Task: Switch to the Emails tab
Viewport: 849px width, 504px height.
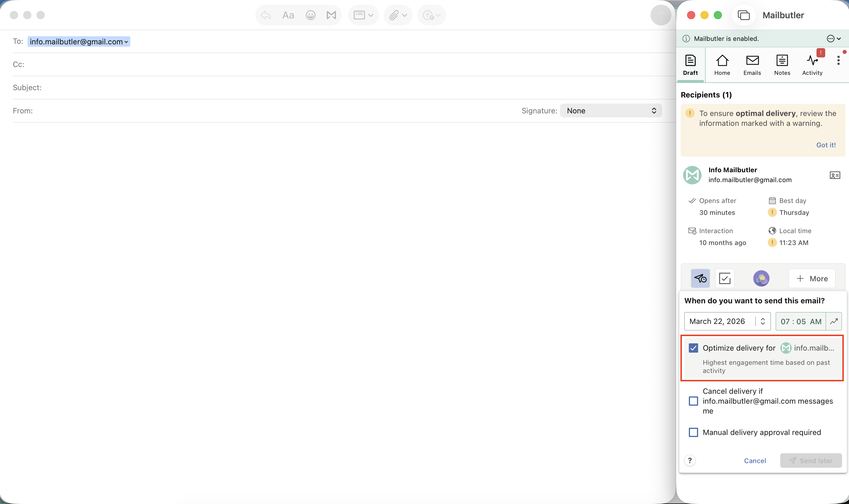Action: (752, 65)
